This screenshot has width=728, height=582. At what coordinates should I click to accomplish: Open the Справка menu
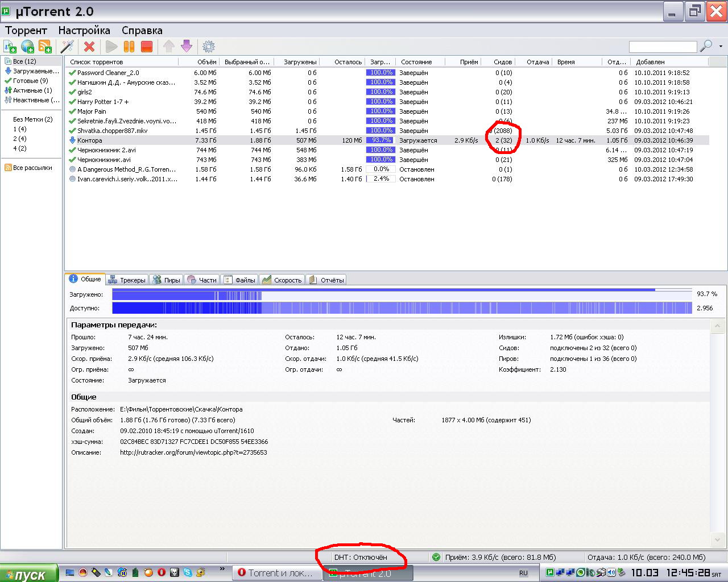coord(142,30)
